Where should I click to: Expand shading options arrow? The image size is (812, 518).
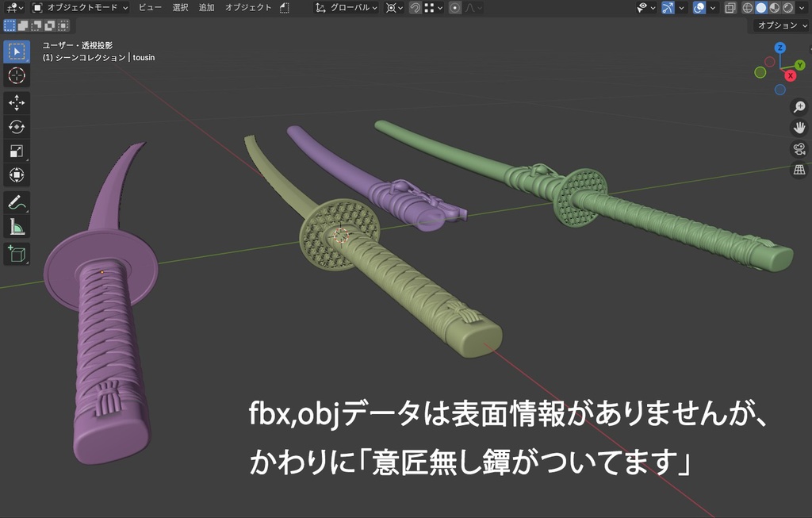click(x=802, y=8)
